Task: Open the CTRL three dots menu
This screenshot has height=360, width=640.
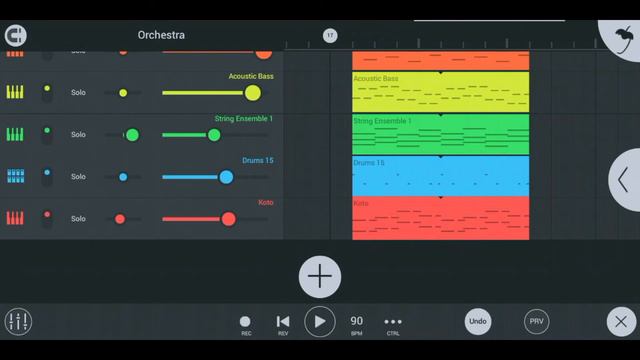Action: (393, 325)
